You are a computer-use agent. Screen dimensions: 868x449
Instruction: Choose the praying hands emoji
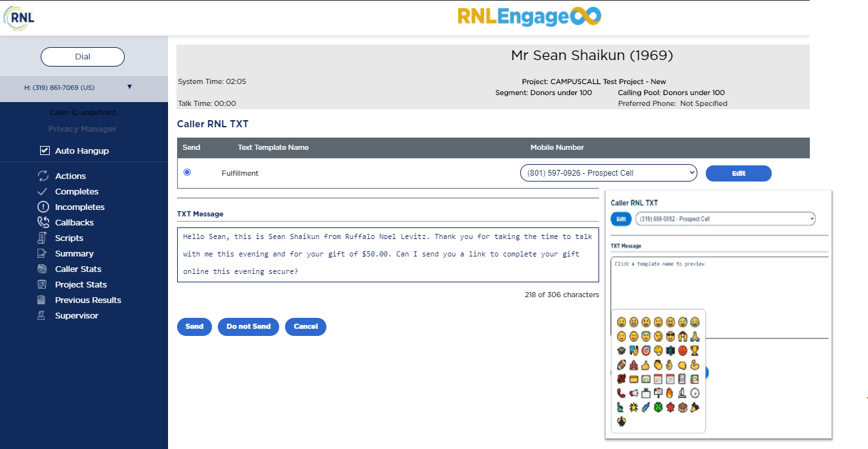(x=695, y=336)
